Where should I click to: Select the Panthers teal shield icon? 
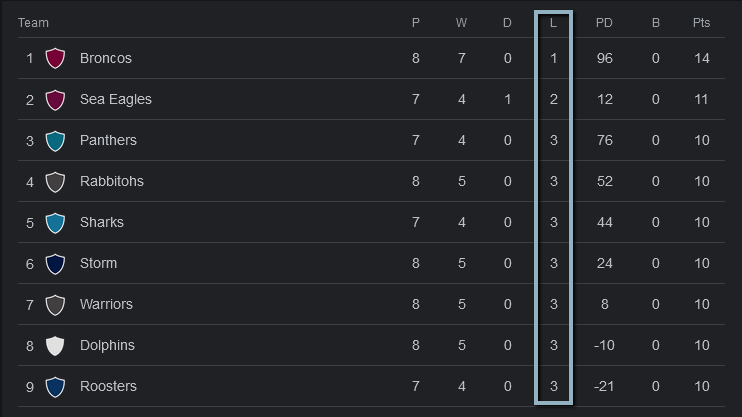pos(55,141)
